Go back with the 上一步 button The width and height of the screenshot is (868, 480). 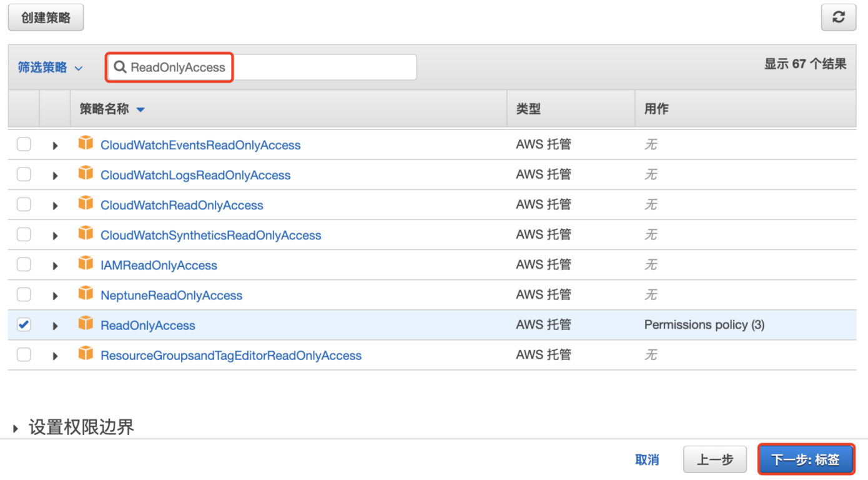715,460
